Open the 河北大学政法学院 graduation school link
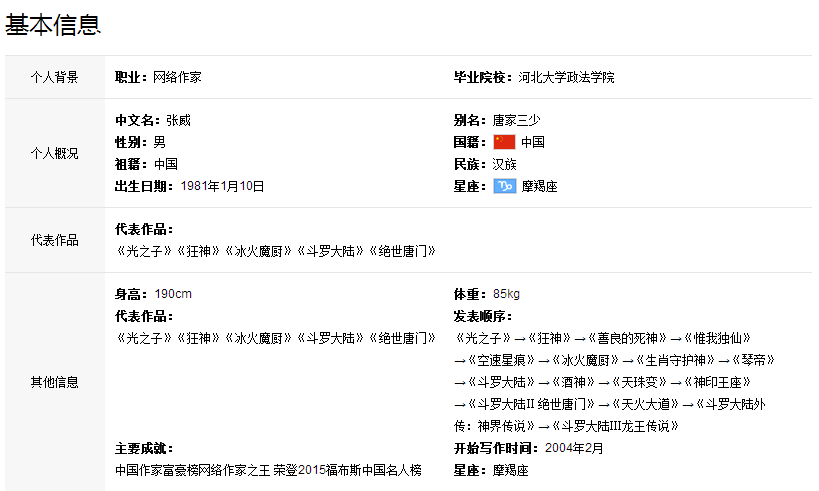This screenshot has width=819, height=491. [x=566, y=77]
